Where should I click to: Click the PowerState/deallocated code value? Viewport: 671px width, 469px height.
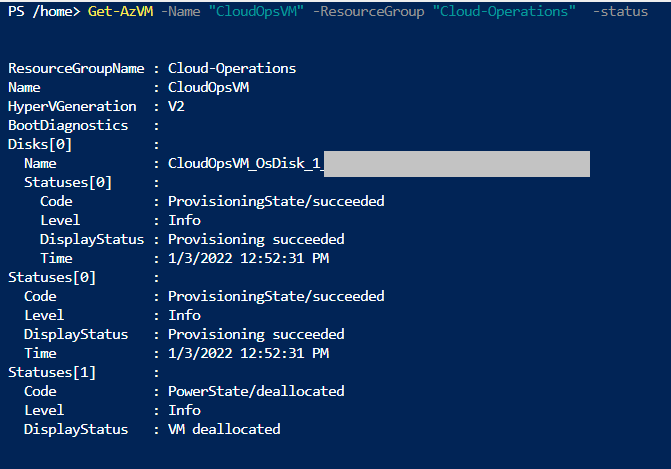pos(256,391)
